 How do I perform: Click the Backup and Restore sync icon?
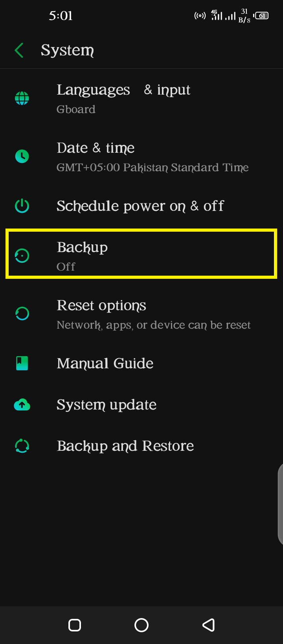(22, 446)
